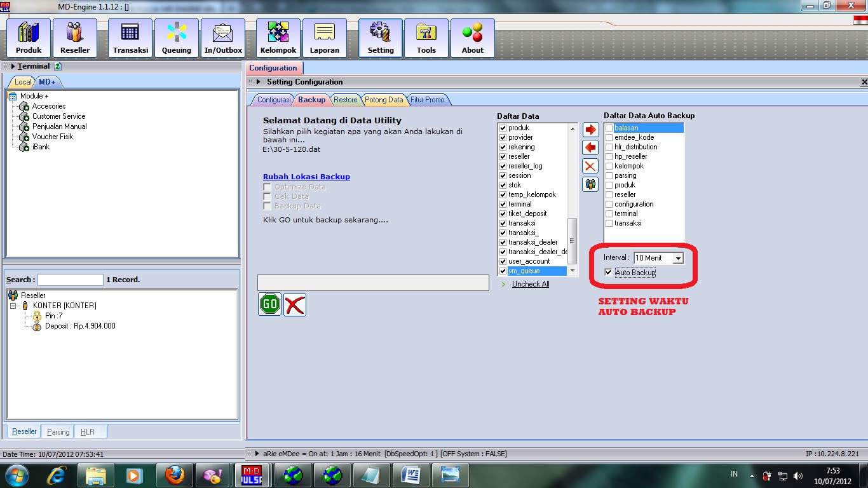Enable the Auto Backup checkbox

(608, 273)
